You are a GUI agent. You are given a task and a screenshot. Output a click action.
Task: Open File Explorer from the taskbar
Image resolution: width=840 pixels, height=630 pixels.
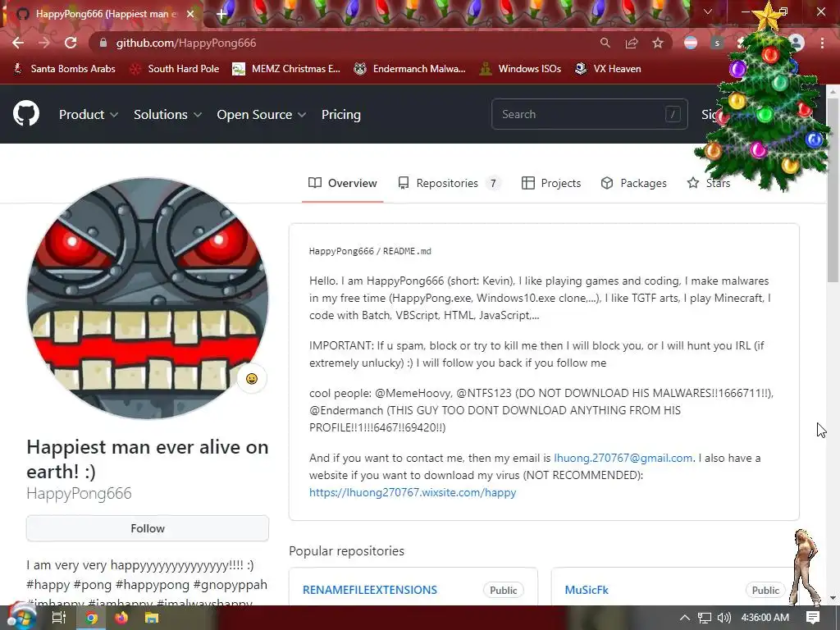[152, 618]
